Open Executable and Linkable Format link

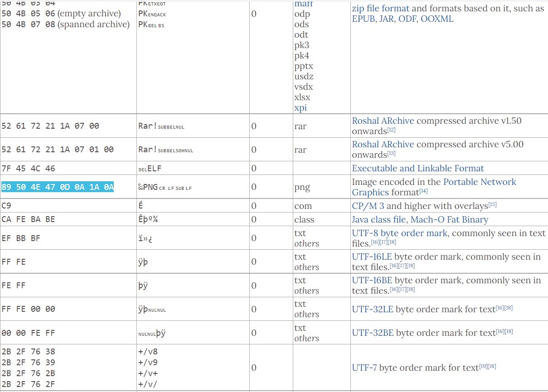point(417,169)
